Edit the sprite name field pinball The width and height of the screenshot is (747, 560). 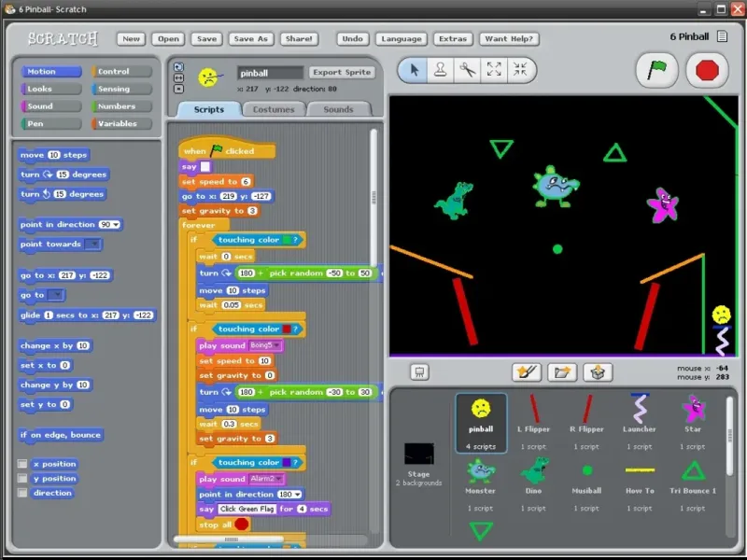pos(270,73)
